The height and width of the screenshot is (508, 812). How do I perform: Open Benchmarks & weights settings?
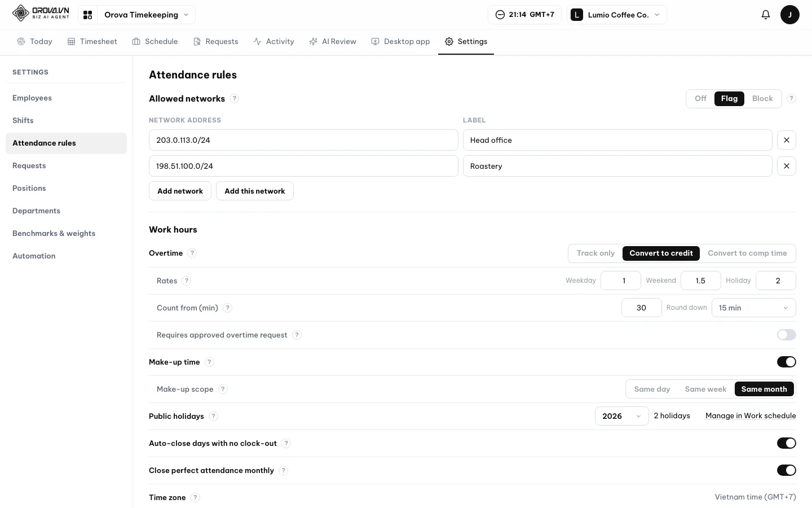pyautogui.click(x=66, y=234)
